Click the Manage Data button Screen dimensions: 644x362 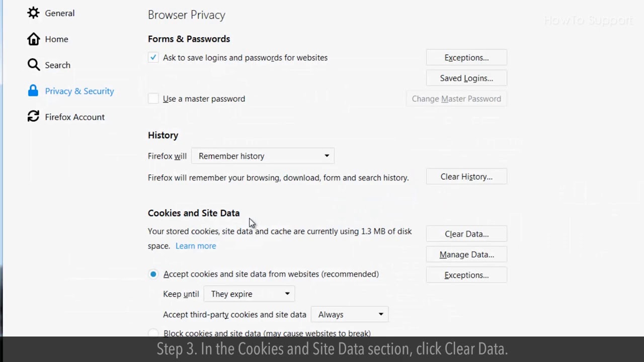[x=466, y=254]
